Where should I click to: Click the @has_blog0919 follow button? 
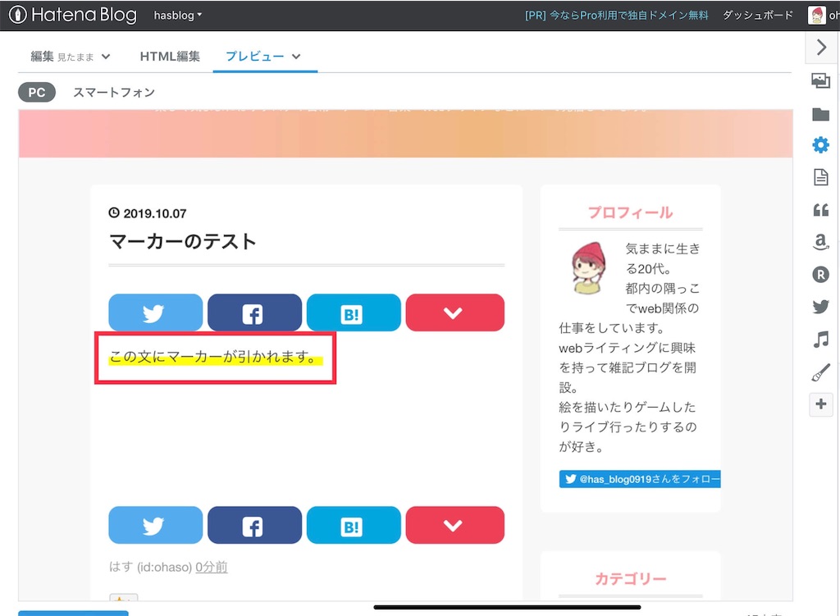coord(639,478)
